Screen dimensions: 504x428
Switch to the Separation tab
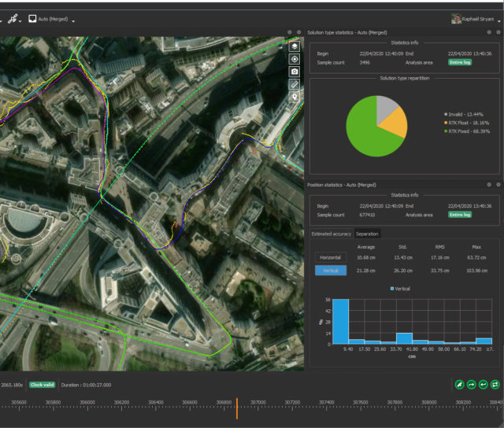366,234
